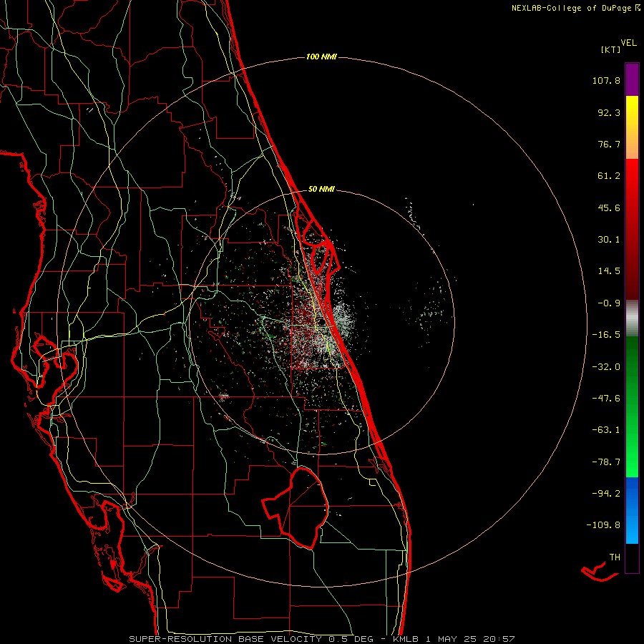Pick the green segment of the color bar
This screenshot has width=644, height=644.
(x=632, y=406)
